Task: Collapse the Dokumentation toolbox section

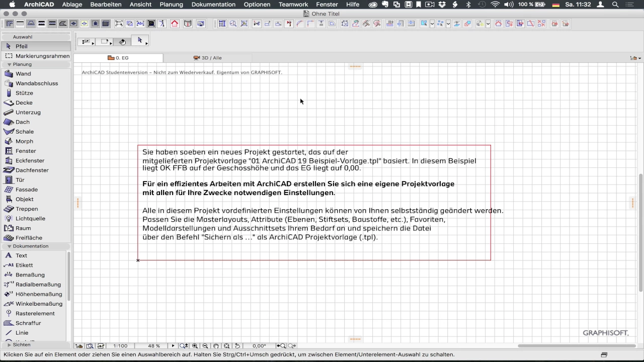Action: tap(9, 246)
